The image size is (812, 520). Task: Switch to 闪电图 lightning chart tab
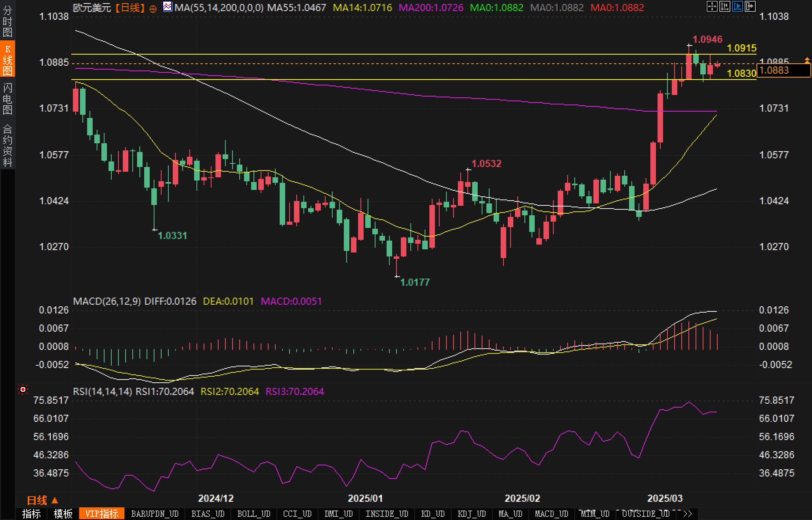click(8, 99)
